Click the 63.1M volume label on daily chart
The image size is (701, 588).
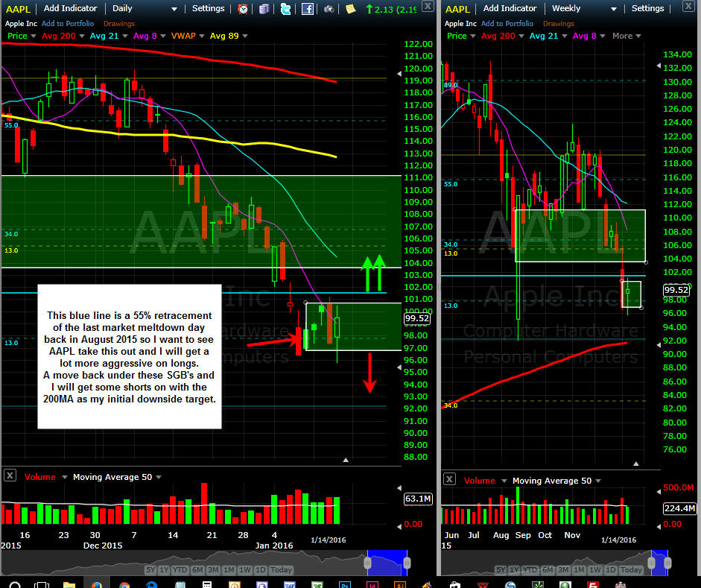pos(418,499)
